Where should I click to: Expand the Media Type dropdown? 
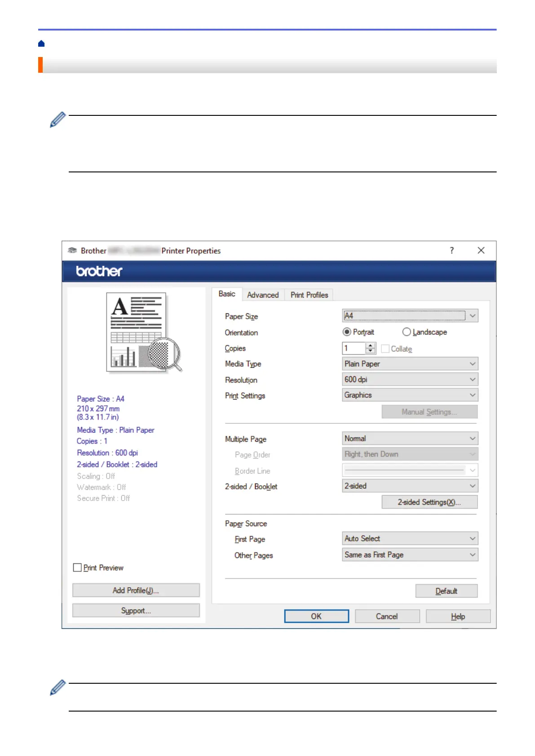tap(410, 364)
